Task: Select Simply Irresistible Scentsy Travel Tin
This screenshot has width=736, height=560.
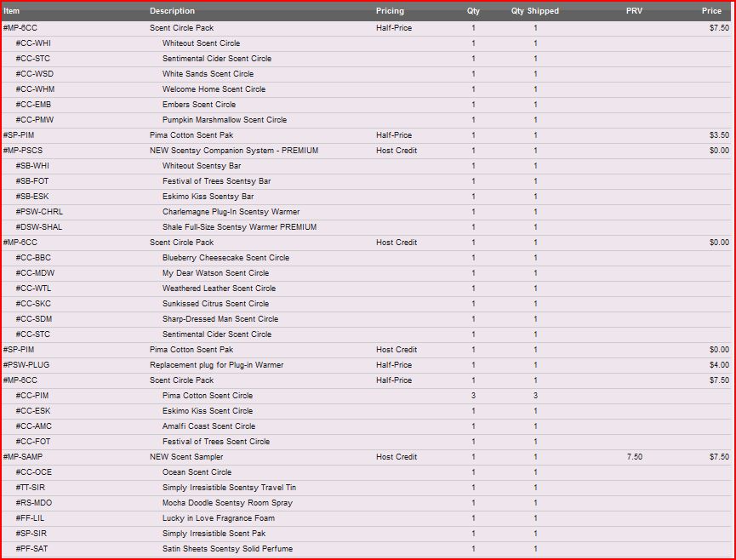Action: (230, 488)
